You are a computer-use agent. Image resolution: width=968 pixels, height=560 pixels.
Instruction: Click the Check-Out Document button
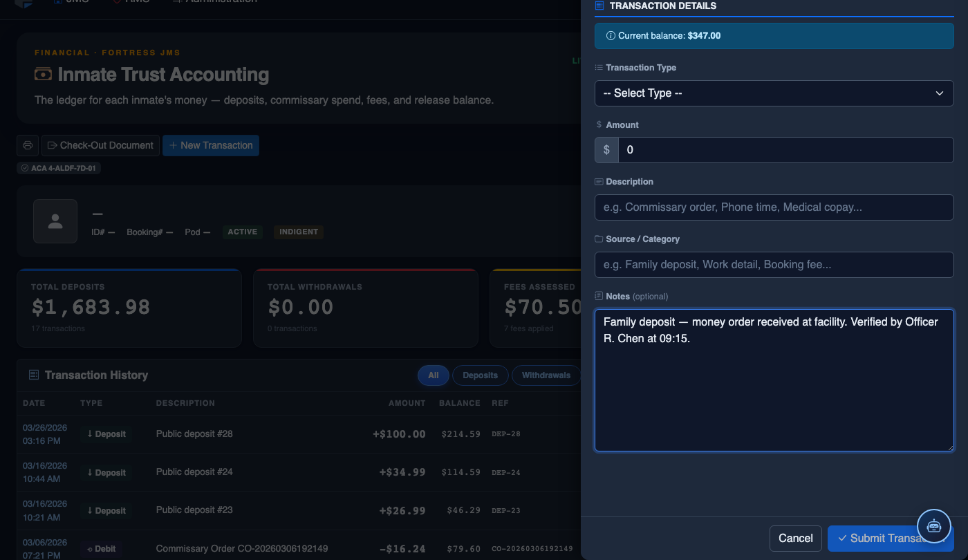click(100, 145)
